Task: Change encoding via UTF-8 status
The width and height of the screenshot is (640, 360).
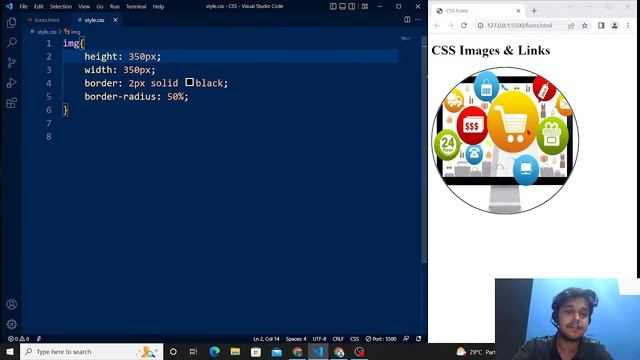Action: (319, 339)
